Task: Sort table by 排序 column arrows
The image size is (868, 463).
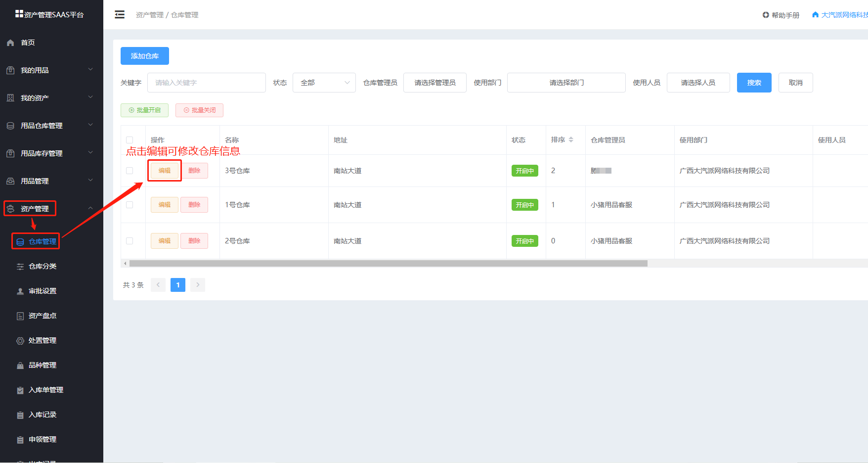Action: coord(571,140)
